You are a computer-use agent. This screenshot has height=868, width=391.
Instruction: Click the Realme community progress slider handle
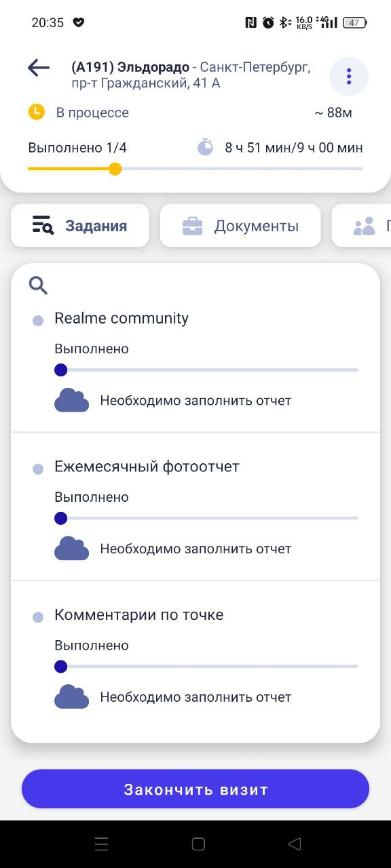tap(60, 370)
